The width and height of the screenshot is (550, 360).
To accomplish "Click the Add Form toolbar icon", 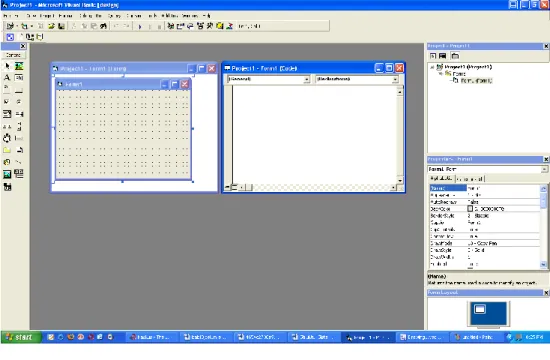I will [x=24, y=26].
